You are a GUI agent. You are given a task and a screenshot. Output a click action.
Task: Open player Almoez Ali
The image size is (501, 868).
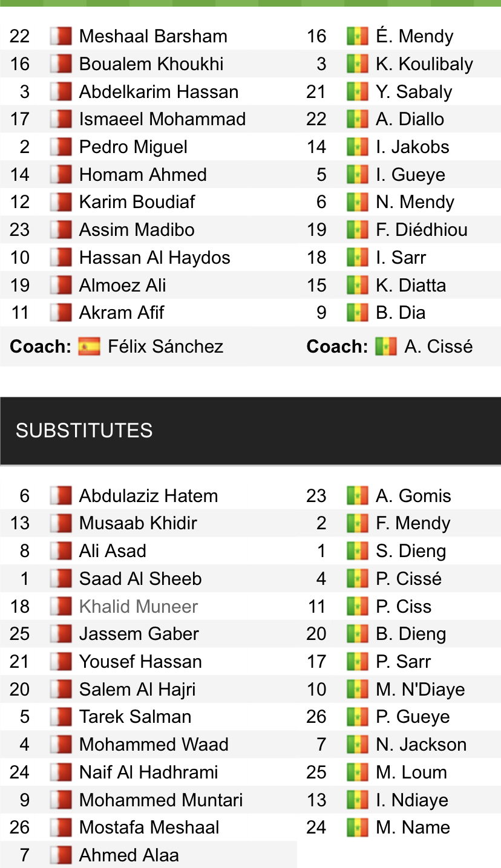(123, 286)
